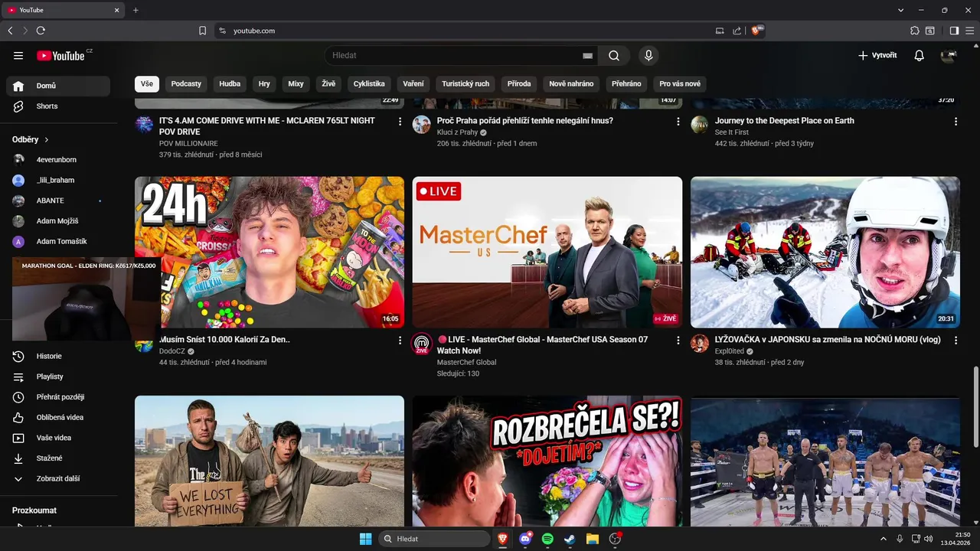Select the Nově nahráno chip
Viewport: 980px width, 551px height.
[x=571, y=83]
